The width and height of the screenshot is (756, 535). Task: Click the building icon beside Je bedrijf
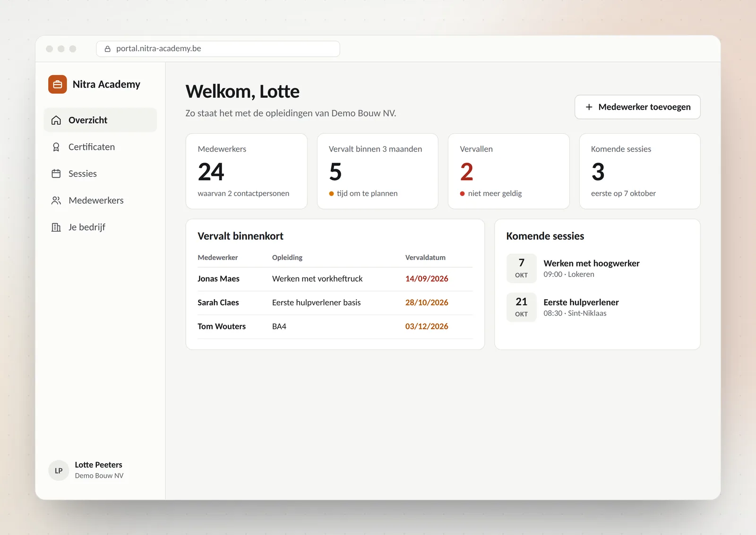pos(56,227)
